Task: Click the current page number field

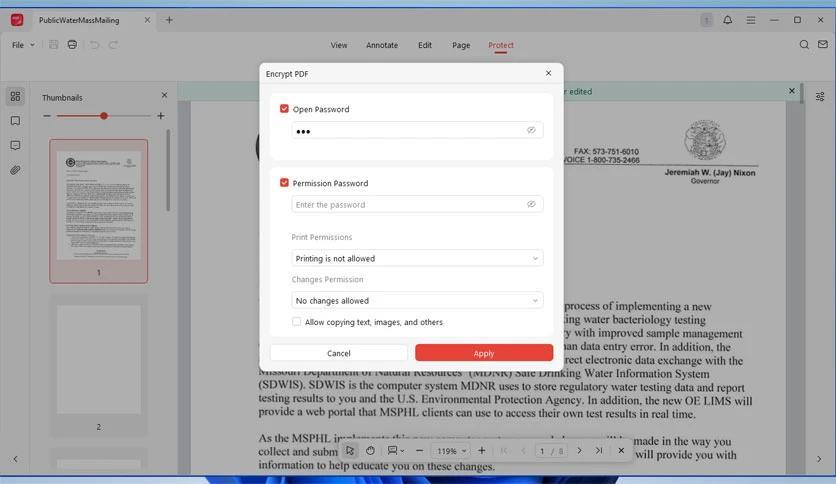Action: tap(542, 451)
